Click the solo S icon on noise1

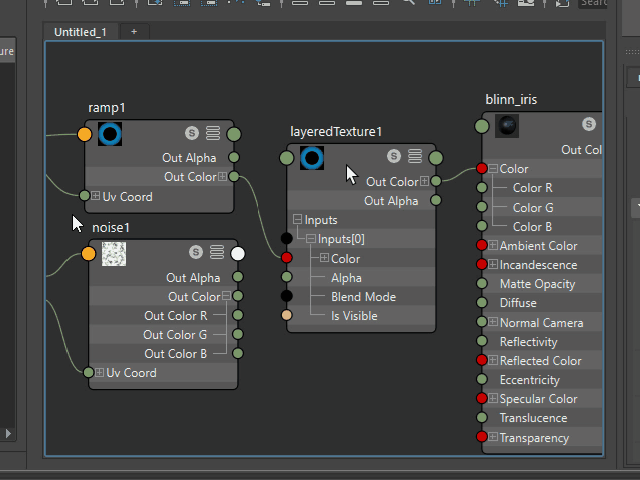pyautogui.click(x=196, y=253)
